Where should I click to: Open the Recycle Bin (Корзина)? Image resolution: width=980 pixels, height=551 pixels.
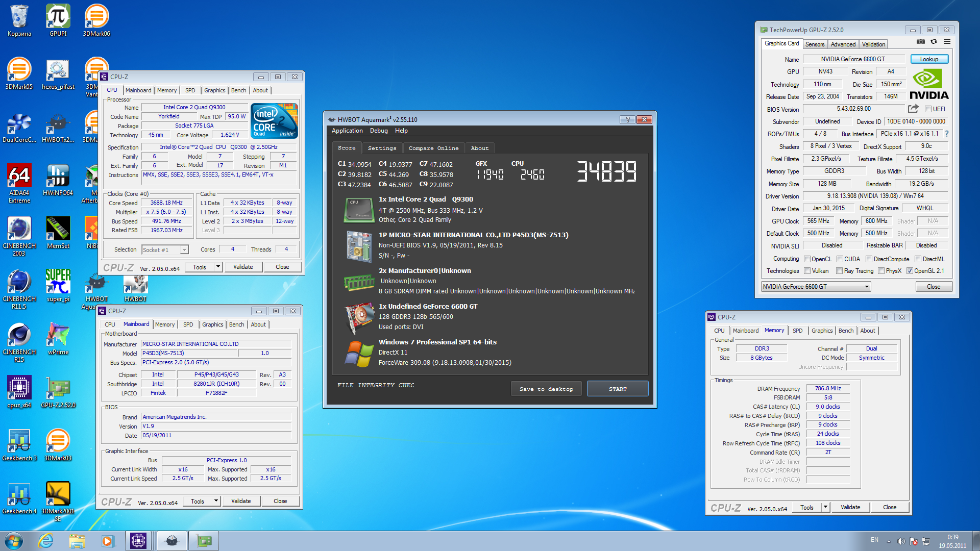pyautogui.click(x=19, y=20)
